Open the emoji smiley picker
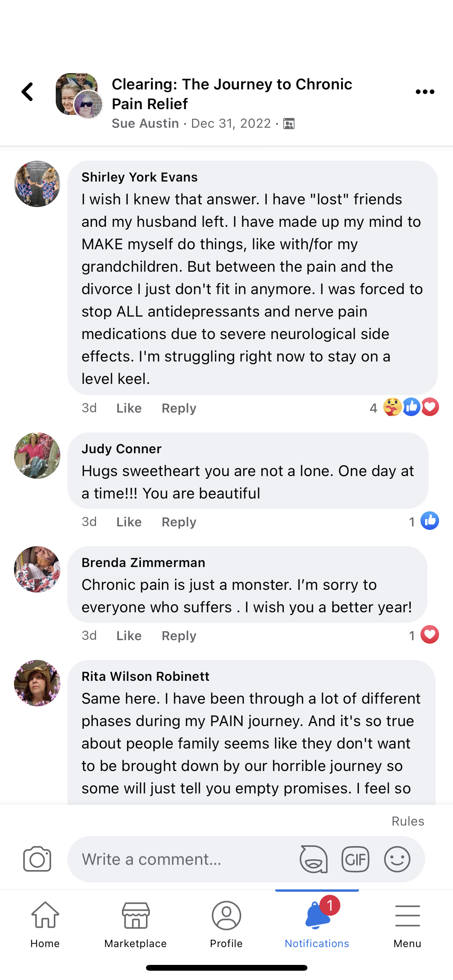The height and width of the screenshot is (980, 453). pos(397,859)
